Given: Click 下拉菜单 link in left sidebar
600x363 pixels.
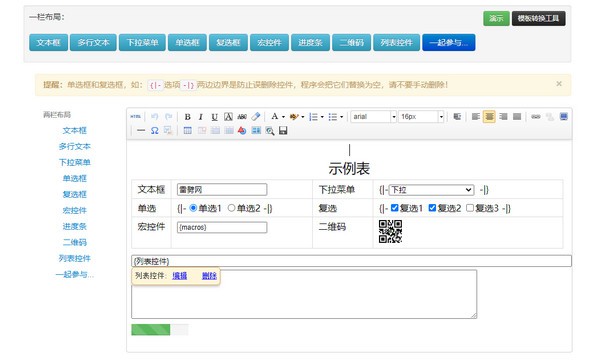Looking at the screenshot, I should (75, 163).
